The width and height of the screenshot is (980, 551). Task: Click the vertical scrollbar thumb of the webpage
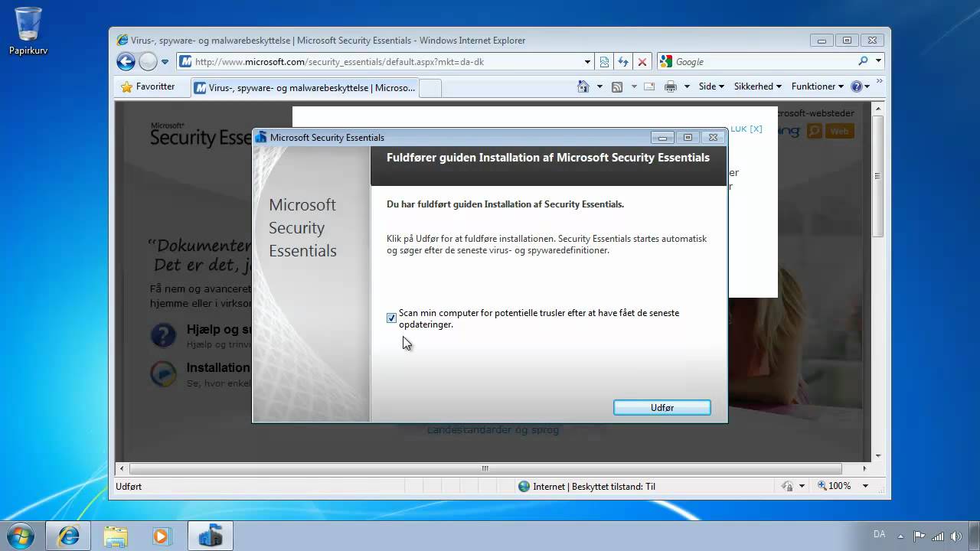pos(878,174)
